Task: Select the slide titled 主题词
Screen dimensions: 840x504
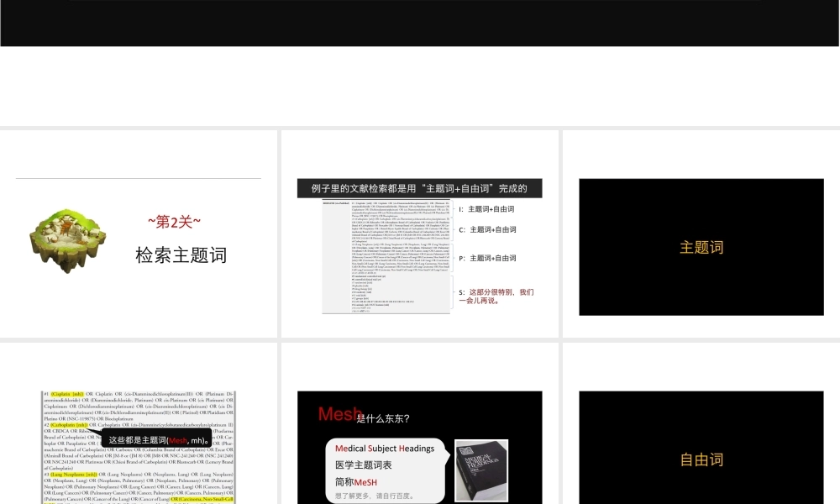Action: tap(701, 246)
